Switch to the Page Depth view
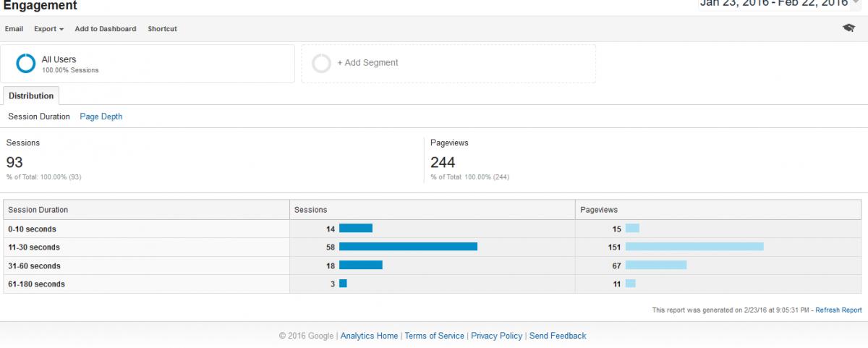The width and height of the screenshot is (868, 348). [101, 116]
